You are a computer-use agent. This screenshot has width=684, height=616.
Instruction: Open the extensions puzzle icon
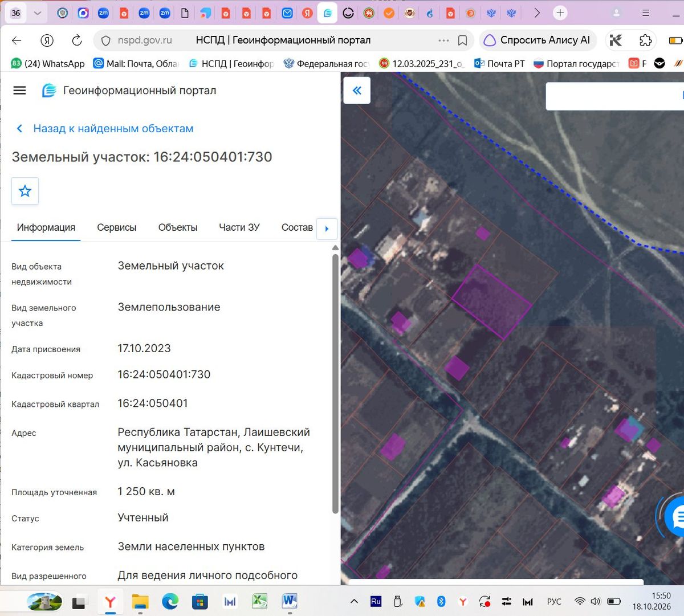coord(645,40)
